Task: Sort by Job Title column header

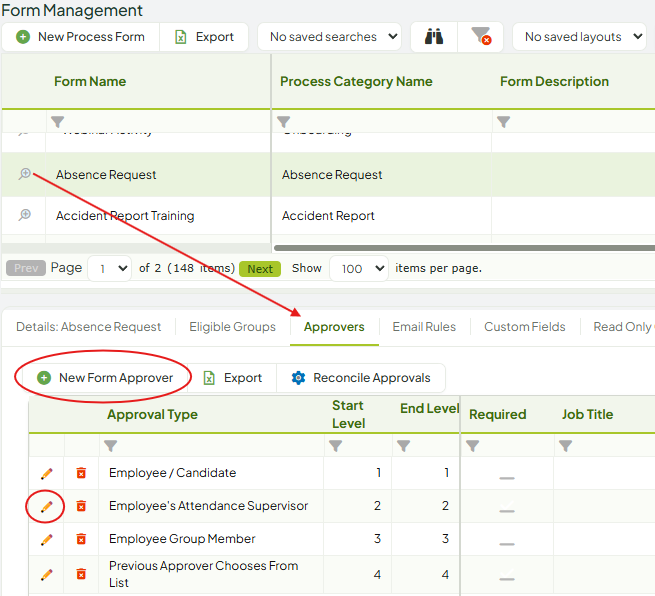Action: [x=587, y=414]
